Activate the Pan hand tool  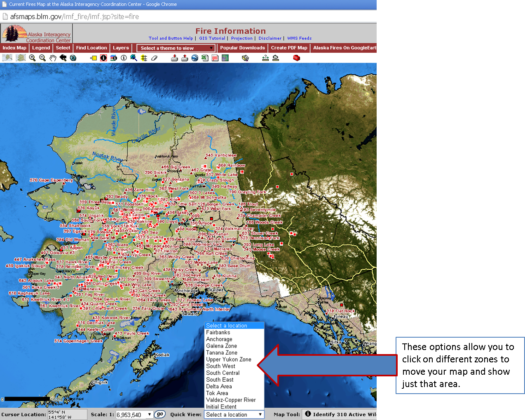53,58
